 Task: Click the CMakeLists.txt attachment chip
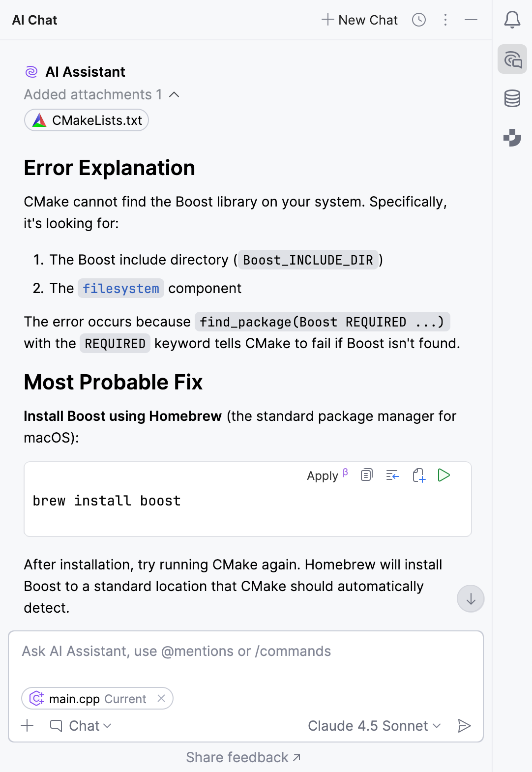point(86,120)
